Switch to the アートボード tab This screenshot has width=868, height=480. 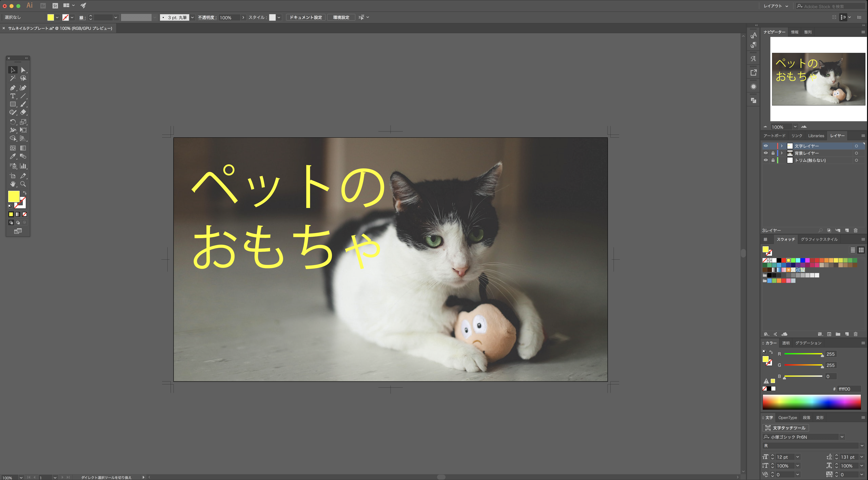click(774, 136)
